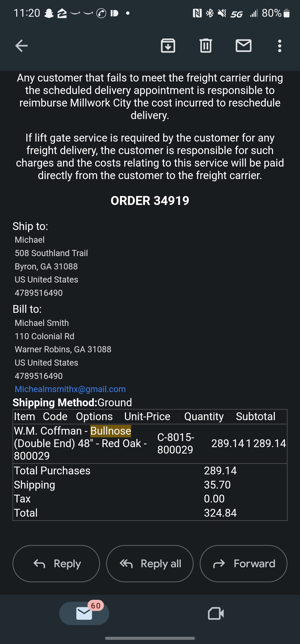This screenshot has width=300, height=644.
Task: Tap the NFC status icon
Action: 197,13
